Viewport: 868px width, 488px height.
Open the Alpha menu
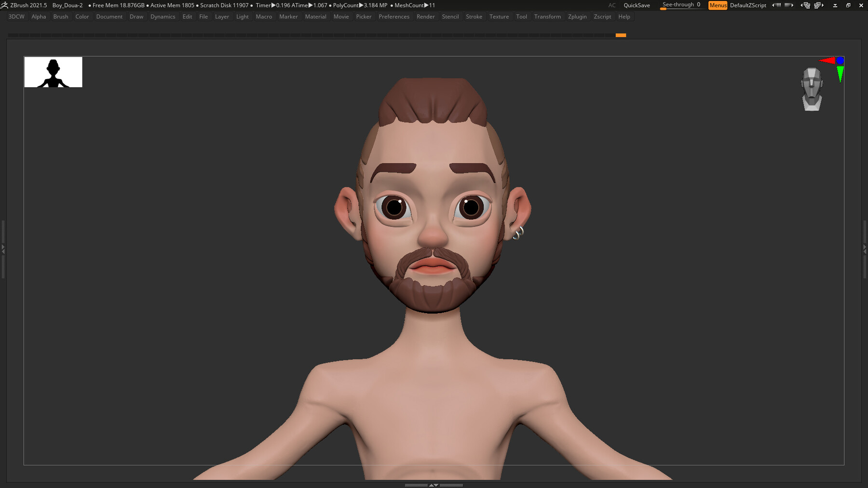pyautogui.click(x=39, y=16)
